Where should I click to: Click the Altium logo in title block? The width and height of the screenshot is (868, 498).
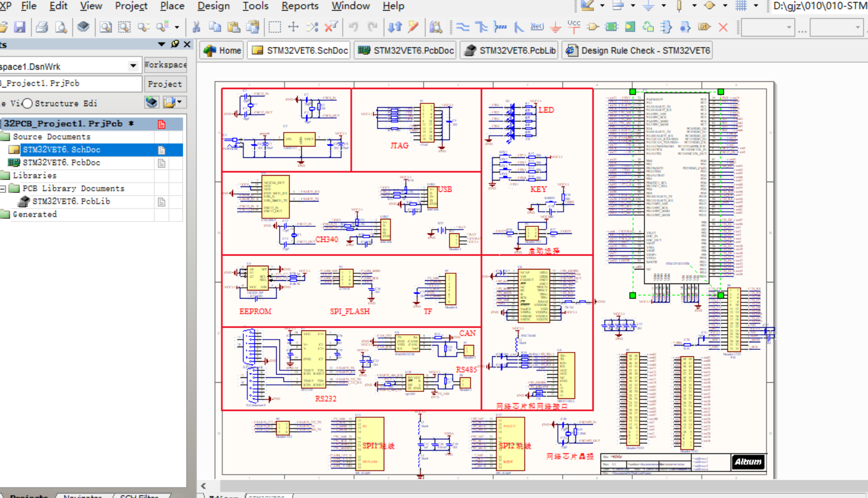[748, 462]
